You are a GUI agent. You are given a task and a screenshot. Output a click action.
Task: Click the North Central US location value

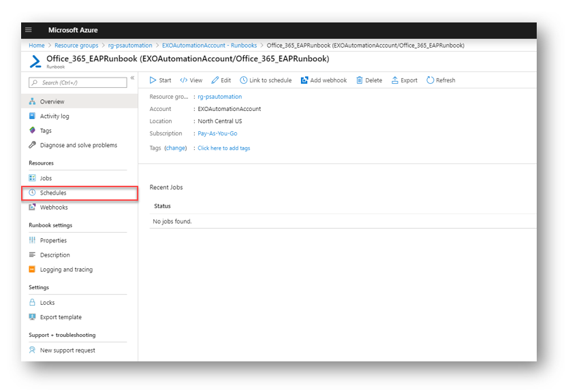coord(220,121)
